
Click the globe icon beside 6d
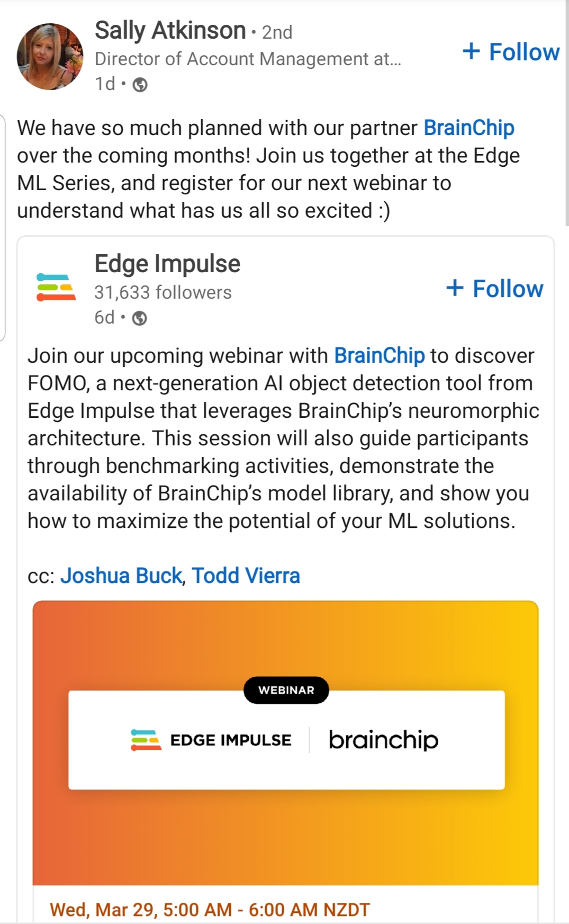pyautogui.click(x=139, y=318)
